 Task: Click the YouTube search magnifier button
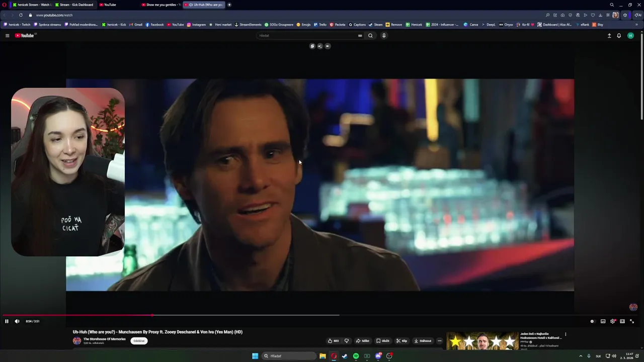point(370,36)
